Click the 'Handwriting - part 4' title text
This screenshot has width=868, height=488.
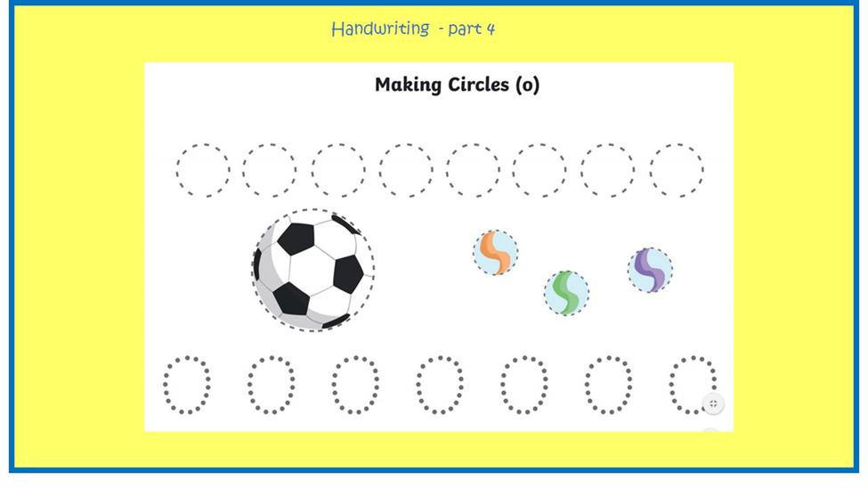click(413, 28)
